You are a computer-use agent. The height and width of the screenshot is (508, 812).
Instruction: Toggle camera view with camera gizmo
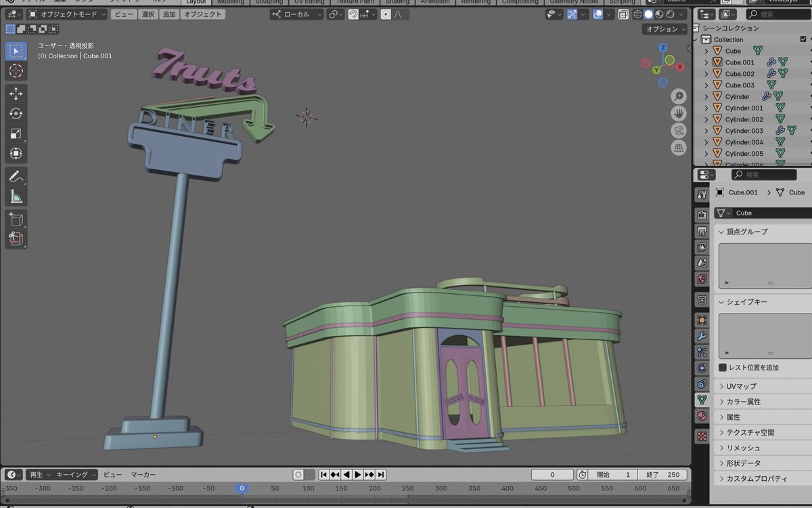678,131
